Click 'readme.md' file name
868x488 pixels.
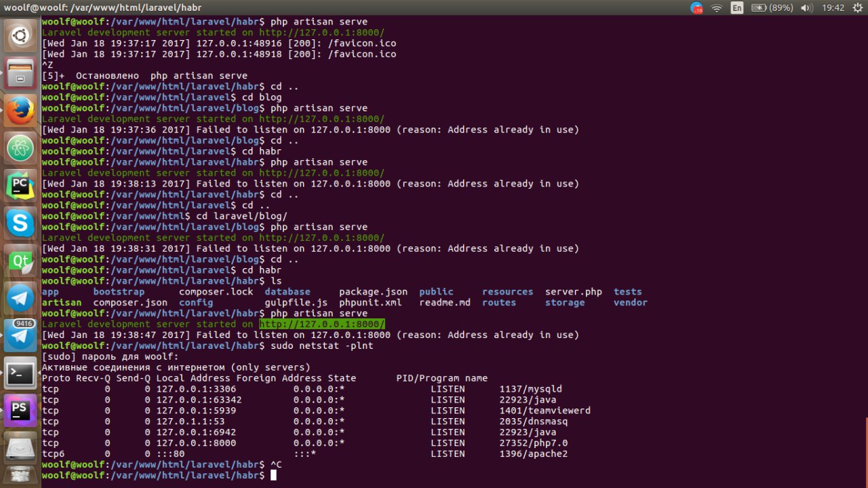[445, 302]
